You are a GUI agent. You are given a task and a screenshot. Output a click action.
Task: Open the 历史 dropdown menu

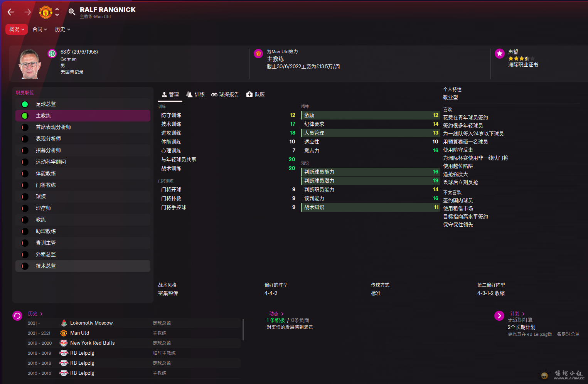[62, 29]
